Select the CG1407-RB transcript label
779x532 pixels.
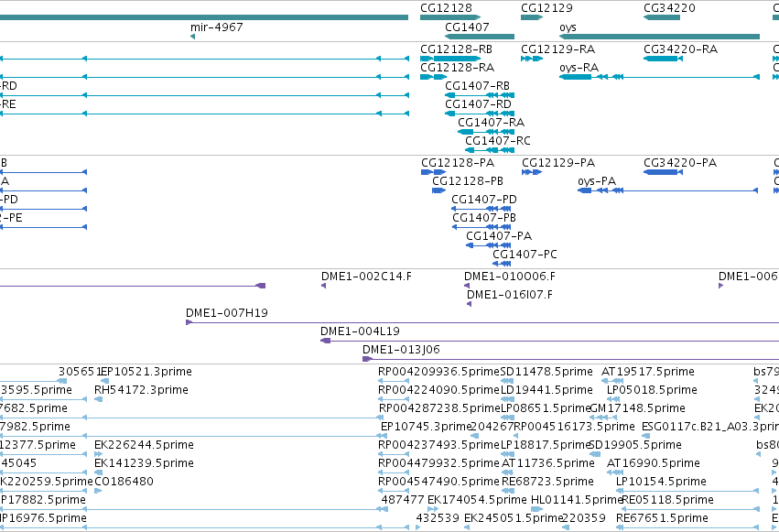(477, 86)
